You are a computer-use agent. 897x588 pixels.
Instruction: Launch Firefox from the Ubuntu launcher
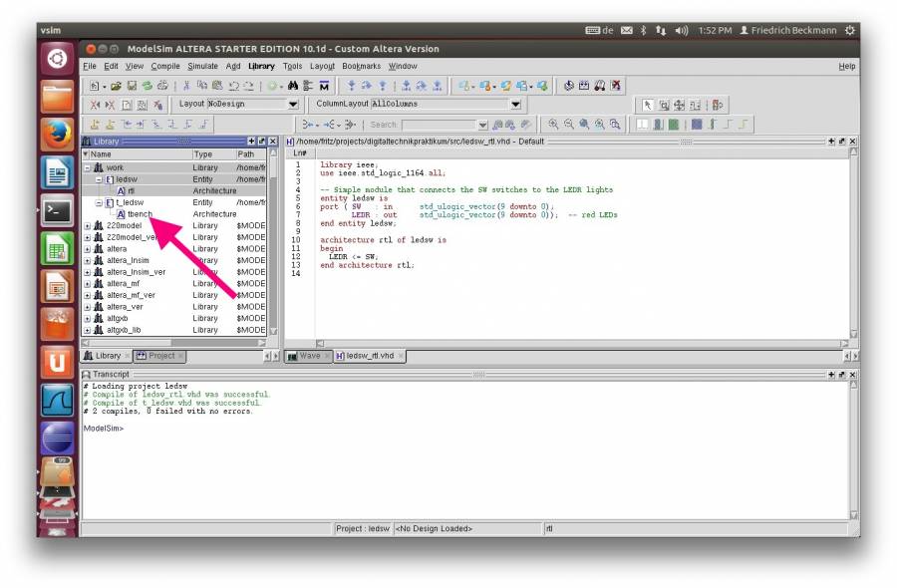(57, 135)
